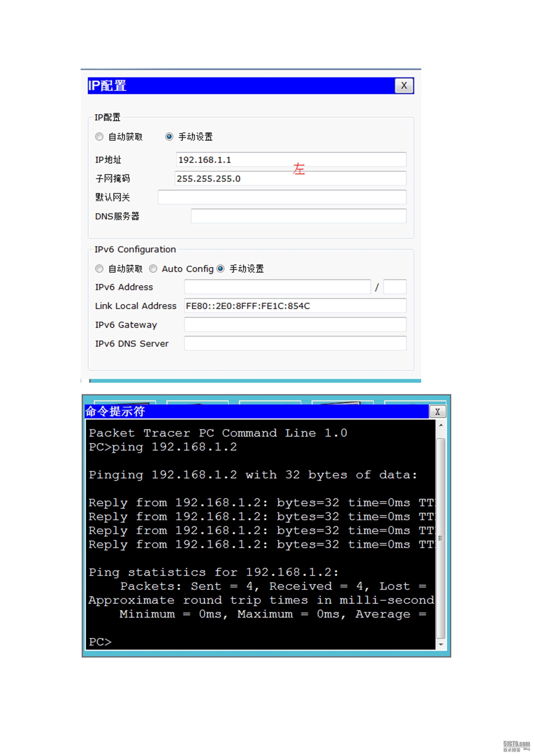Click 'Approximate round trip times' line
The image size is (534, 756).
[x=262, y=600]
